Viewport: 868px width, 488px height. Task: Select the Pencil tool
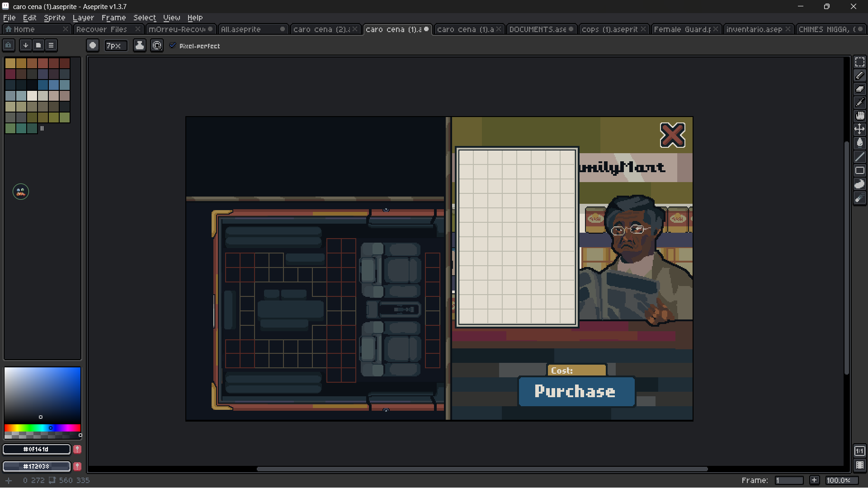tap(859, 75)
